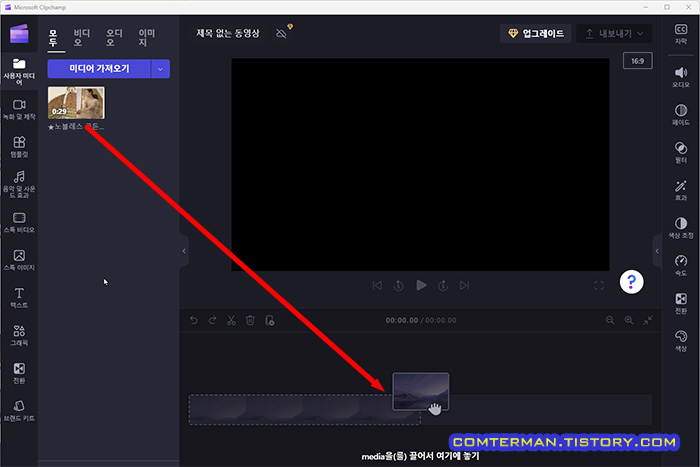Select the 오디오 media tab
The width and height of the screenshot is (700, 467).
pyautogui.click(x=114, y=38)
